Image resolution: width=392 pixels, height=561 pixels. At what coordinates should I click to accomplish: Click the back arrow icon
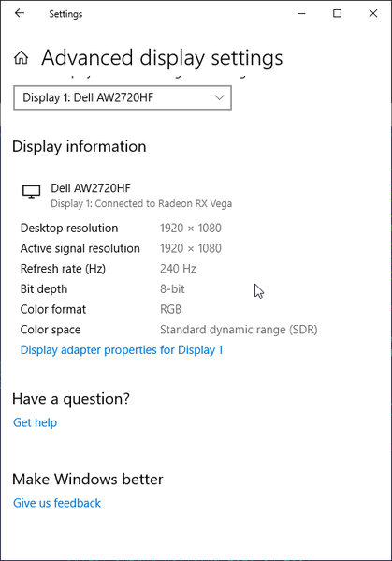coord(20,14)
